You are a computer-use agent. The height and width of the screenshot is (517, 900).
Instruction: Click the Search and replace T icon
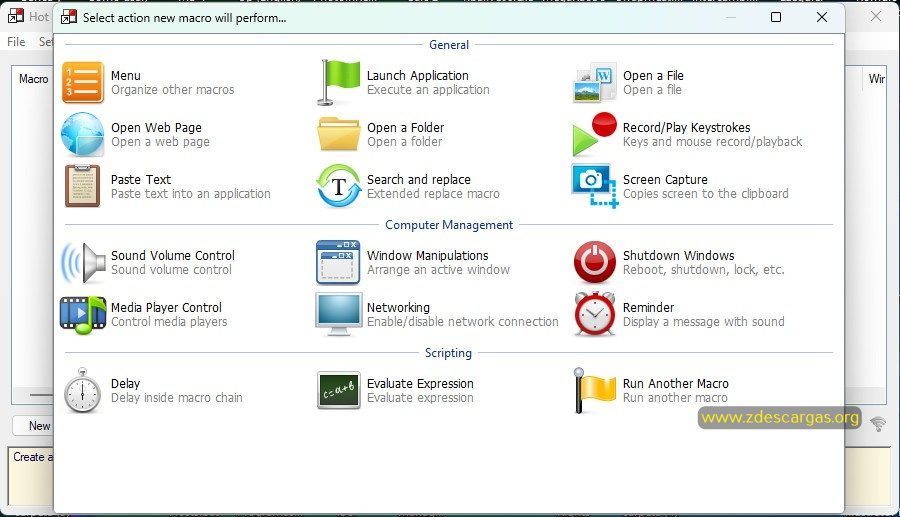pyautogui.click(x=339, y=186)
